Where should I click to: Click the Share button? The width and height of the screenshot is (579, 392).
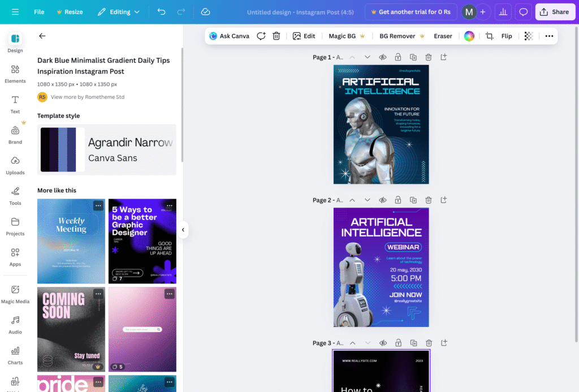pos(555,11)
